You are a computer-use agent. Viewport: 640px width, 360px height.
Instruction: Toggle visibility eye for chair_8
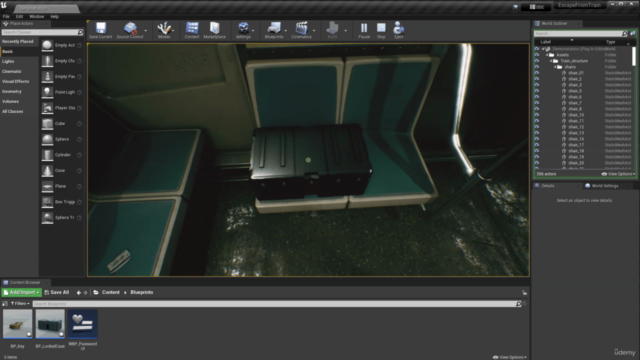point(537,109)
